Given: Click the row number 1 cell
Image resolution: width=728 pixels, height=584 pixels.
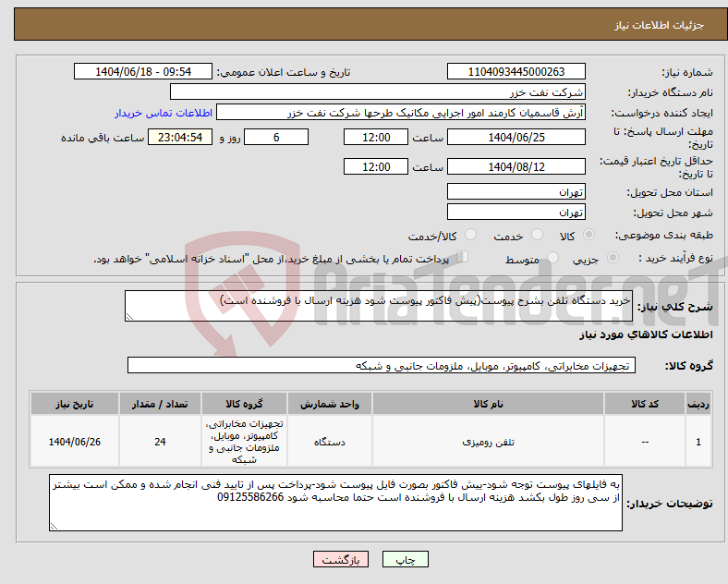Looking at the screenshot, I should click(698, 442).
